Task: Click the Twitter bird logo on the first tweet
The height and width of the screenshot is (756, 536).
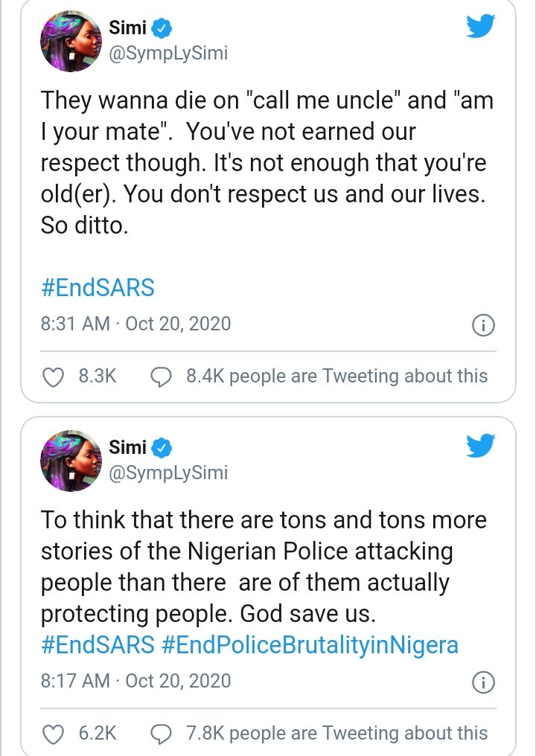Action: tap(480, 27)
